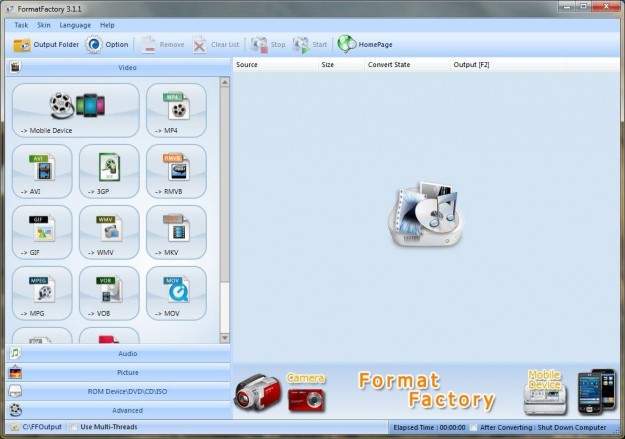This screenshot has height=439, width=625.
Task: Expand the Picture section
Action: click(x=118, y=372)
